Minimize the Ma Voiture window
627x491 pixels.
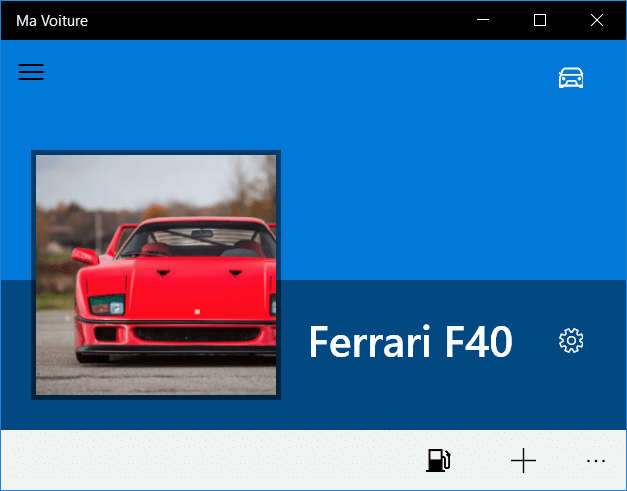point(483,20)
